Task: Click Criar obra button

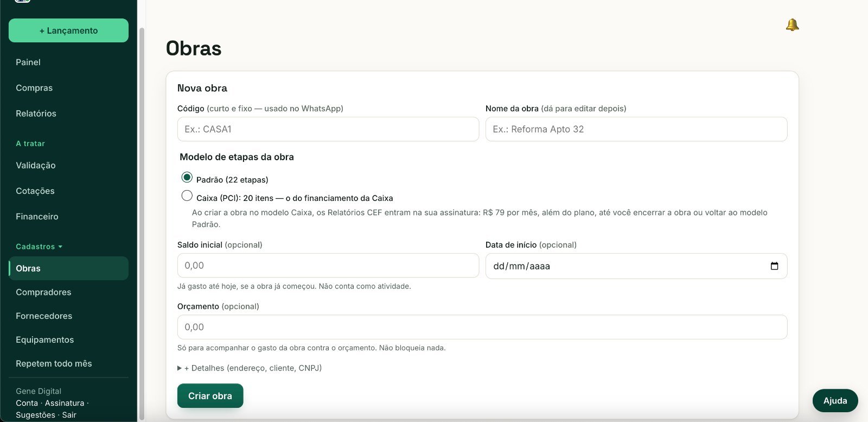Action: click(210, 396)
